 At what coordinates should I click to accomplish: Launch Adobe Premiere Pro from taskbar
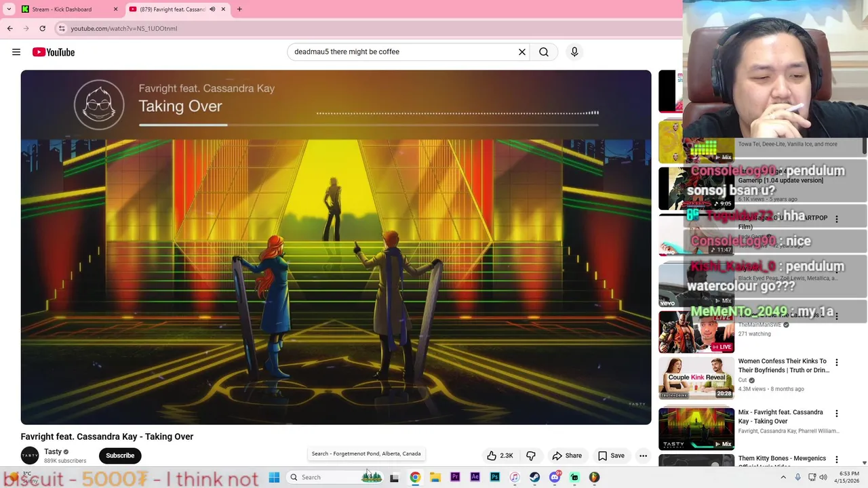(x=455, y=477)
